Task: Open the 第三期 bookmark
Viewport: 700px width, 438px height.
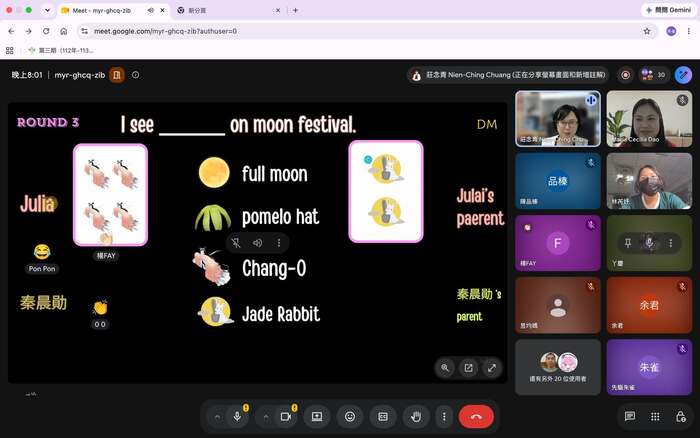Action: pyautogui.click(x=61, y=50)
